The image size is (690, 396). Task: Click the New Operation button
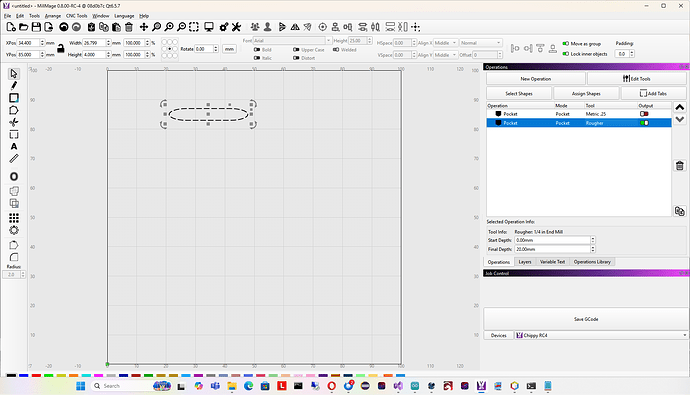tap(536, 79)
